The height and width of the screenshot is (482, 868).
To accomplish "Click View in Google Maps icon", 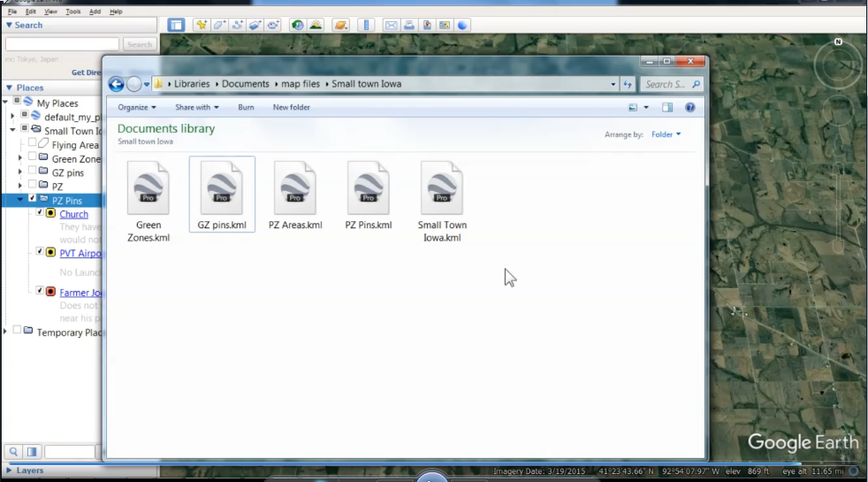I will pos(445,25).
